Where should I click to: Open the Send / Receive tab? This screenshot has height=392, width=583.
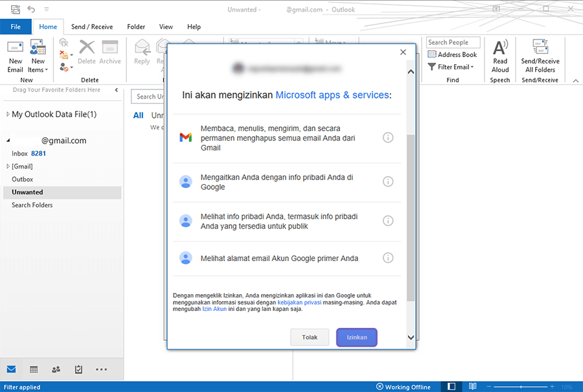92,27
